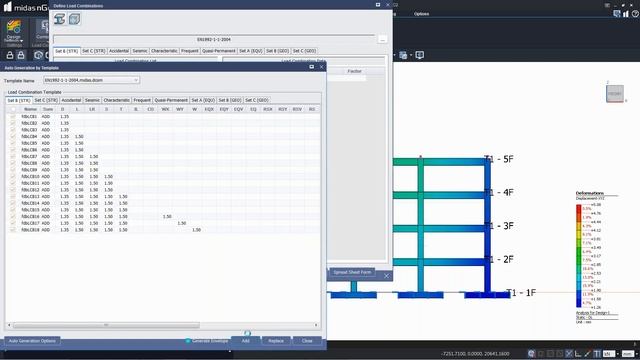Click the T text icon in the status bar
The image size is (640, 360).
tap(597, 353)
